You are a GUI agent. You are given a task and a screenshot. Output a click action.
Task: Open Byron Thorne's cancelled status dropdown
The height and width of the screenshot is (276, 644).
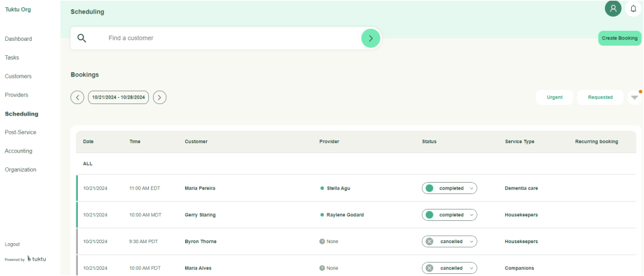(449, 241)
